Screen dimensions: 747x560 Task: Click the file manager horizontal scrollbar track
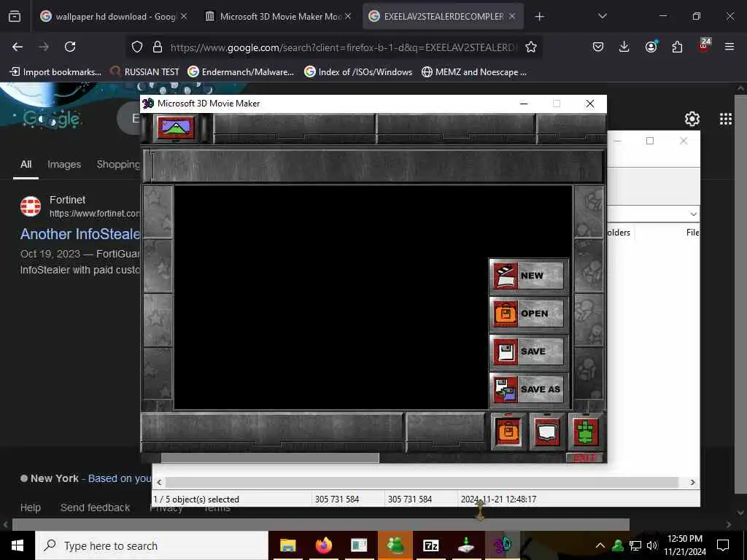422,483
